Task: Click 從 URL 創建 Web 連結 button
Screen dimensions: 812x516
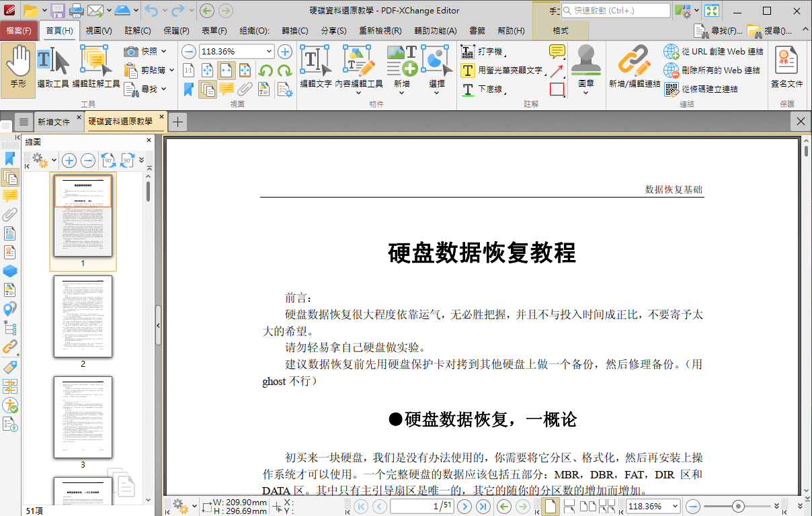Action: [714, 52]
